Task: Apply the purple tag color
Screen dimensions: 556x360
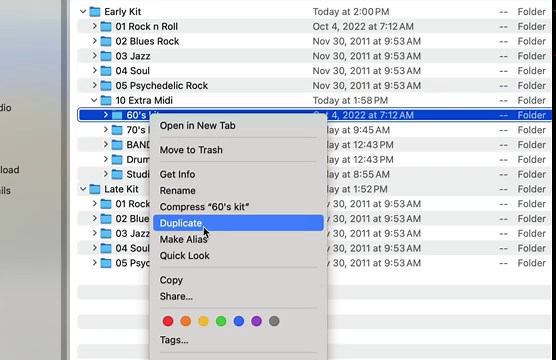Action: coord(256,321)
